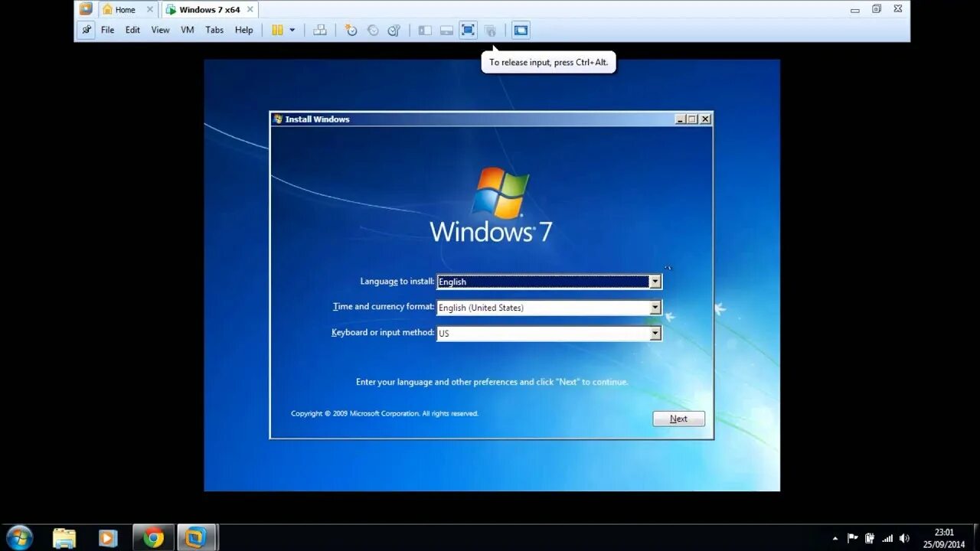Minimize the Install Windows dialog

(680, 119)
